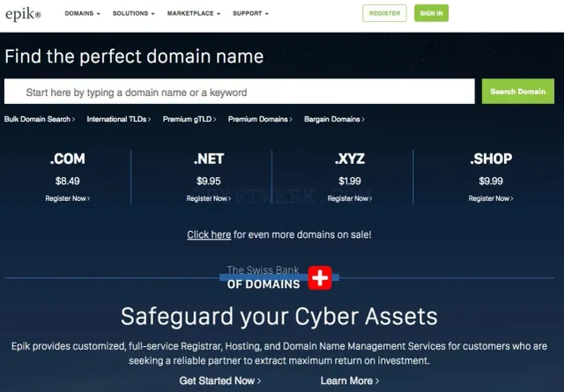Open Bargain Domains link
This screenshot has height=392, width=564.
[x=334, y=119]
